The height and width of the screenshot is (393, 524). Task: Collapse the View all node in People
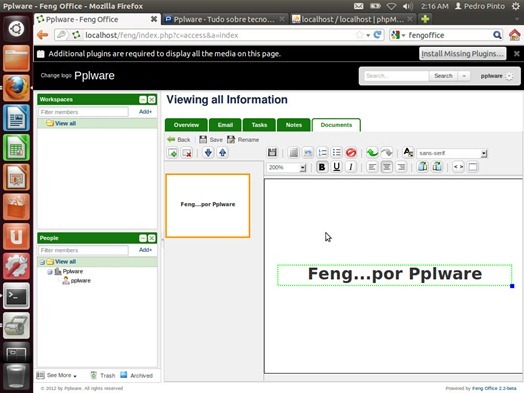click(42, 262)
